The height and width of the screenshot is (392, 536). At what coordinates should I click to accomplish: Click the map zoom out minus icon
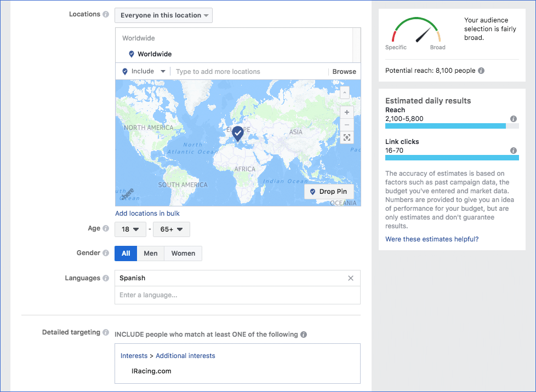point(346,125)
